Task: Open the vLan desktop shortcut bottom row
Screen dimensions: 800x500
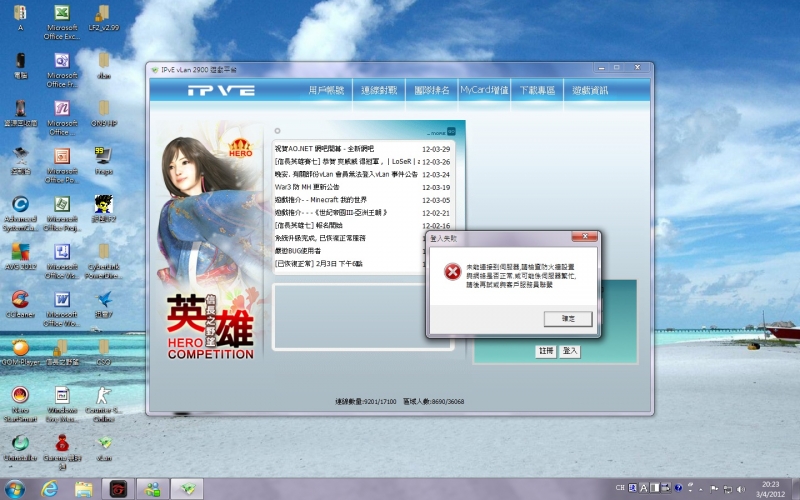Action: coord(104,447)
